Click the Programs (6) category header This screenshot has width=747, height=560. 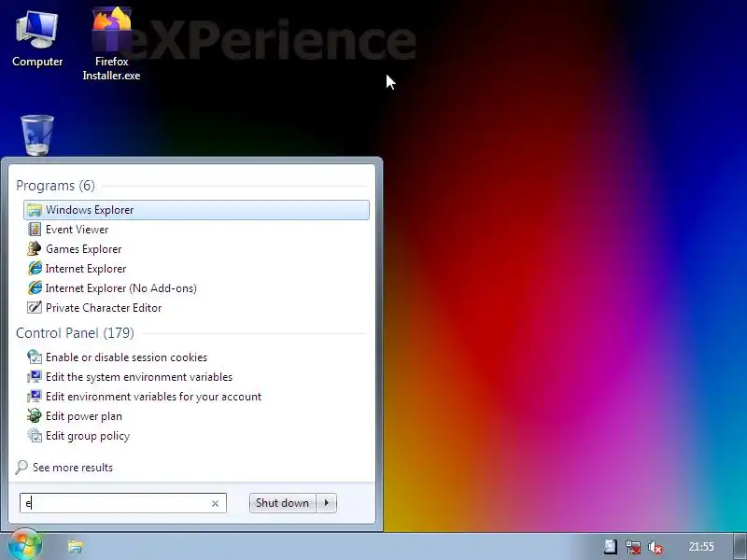(55, 186)
